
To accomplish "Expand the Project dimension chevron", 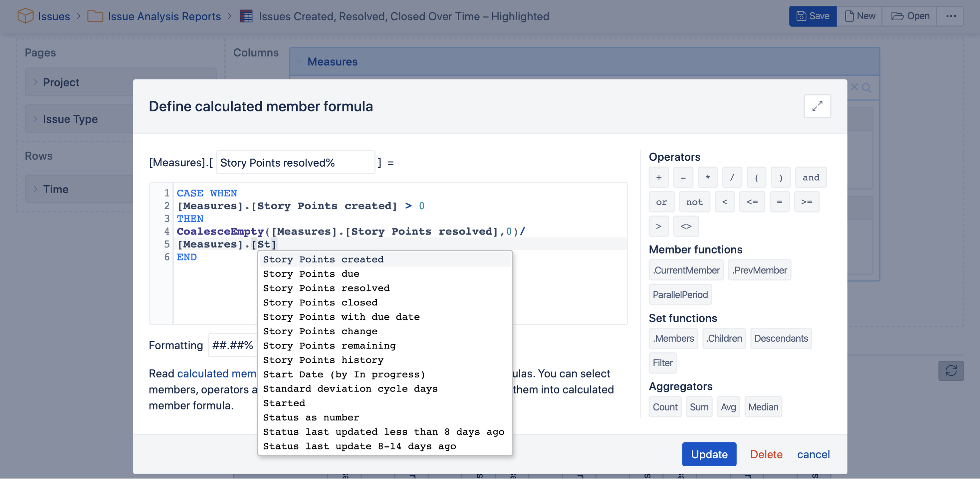I will click(x=35, y=82).
